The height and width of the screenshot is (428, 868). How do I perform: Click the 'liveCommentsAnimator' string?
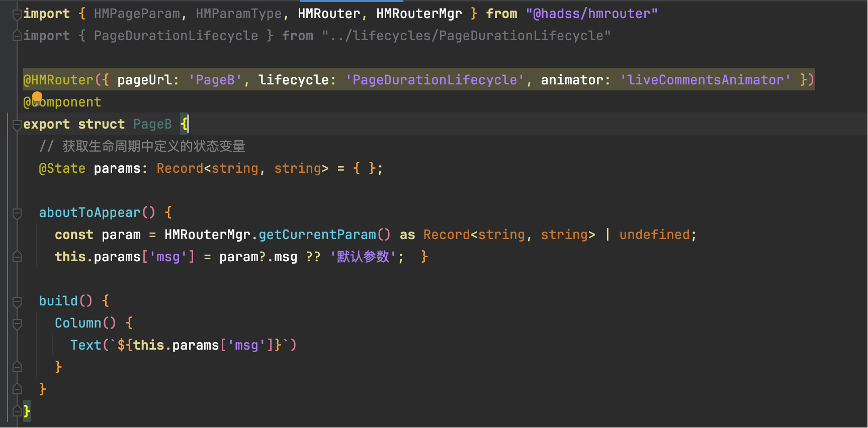[x=706, y=80]
